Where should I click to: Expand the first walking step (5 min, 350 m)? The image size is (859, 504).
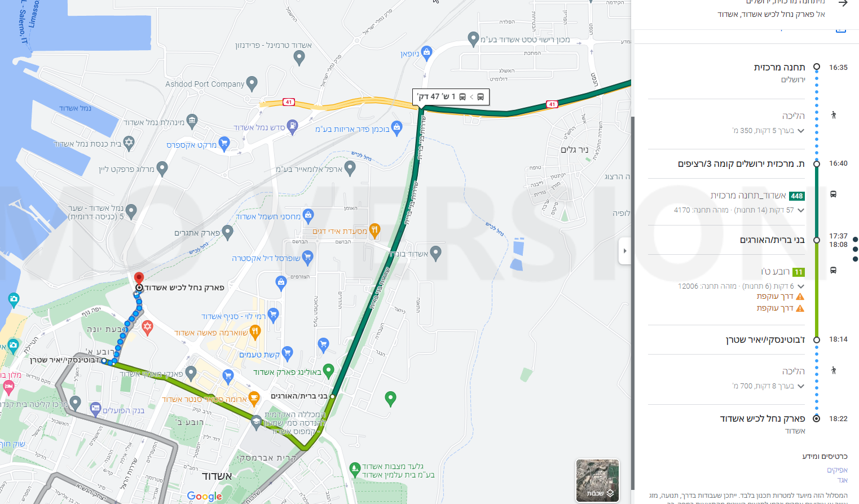coord(801,131)
